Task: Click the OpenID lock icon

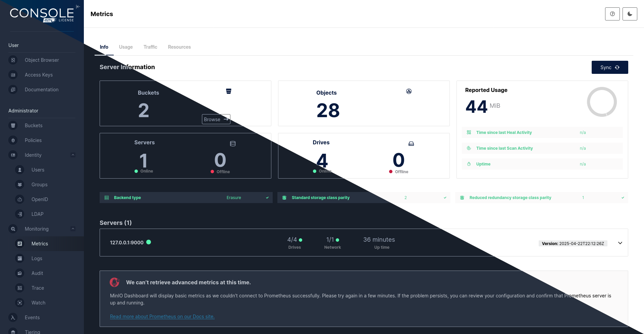Action: [20, 199]
